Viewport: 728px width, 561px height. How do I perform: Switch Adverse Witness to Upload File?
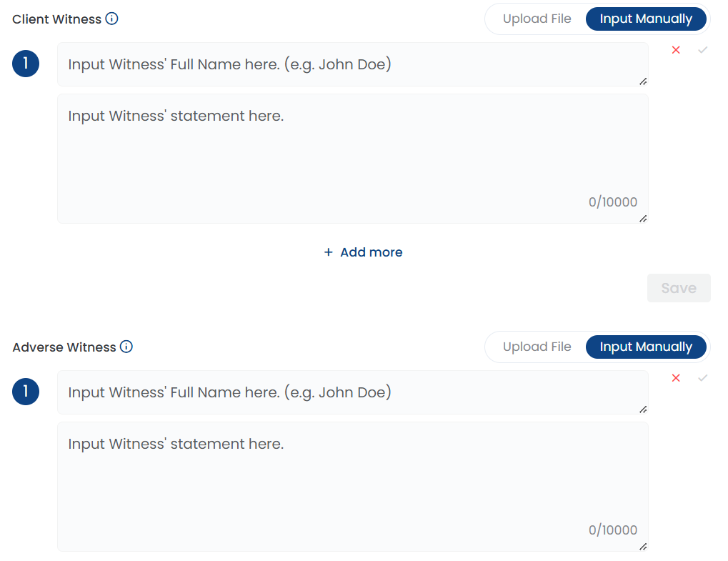pos(537,347)
